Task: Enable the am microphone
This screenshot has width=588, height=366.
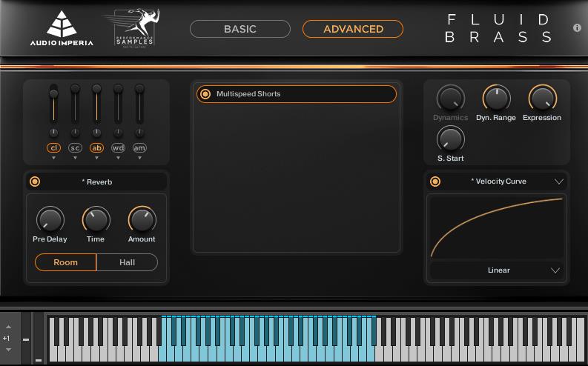Action: click(x=139, y=148)
